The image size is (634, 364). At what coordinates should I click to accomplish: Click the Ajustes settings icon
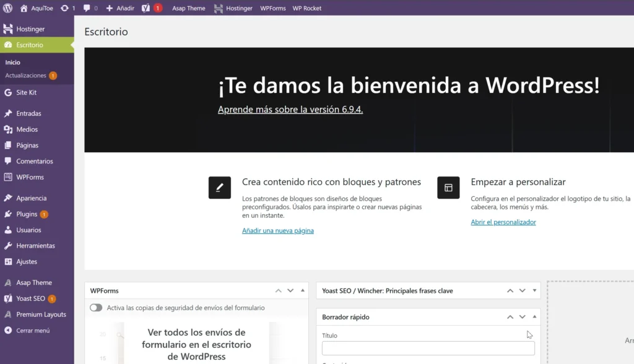coord(8,262)
